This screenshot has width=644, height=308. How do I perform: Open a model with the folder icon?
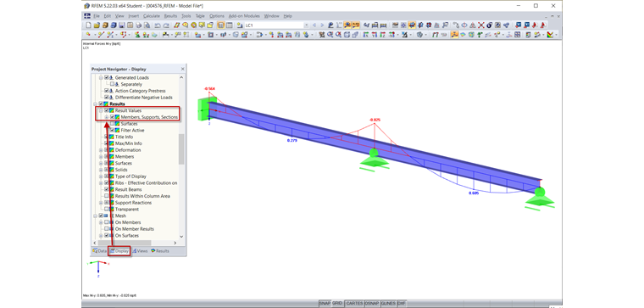tap(97, 25)
